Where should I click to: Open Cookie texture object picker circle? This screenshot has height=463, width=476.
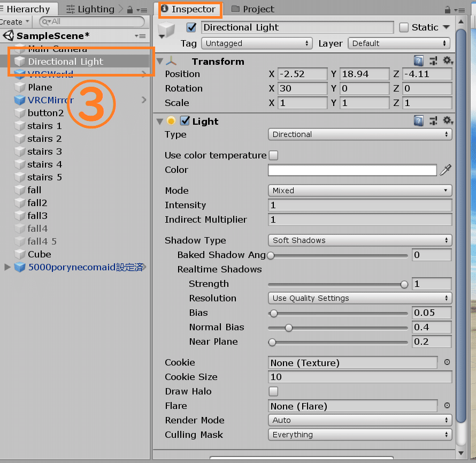point(447,362)
